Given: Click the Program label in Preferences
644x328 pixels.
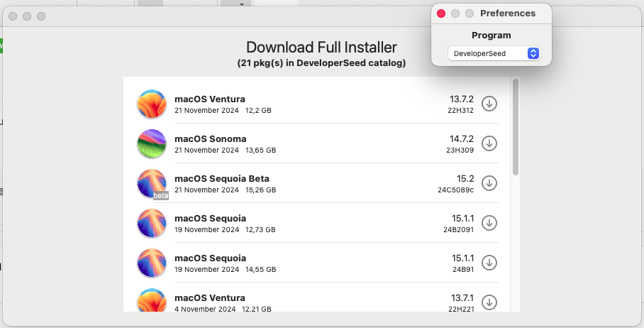Looking at the screenshot, I should click(492, 35).
